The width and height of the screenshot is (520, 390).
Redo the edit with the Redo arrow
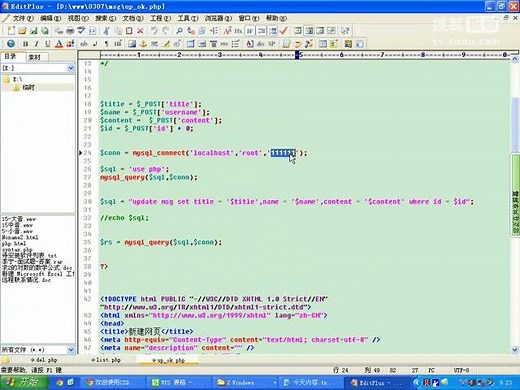[166, 31]
